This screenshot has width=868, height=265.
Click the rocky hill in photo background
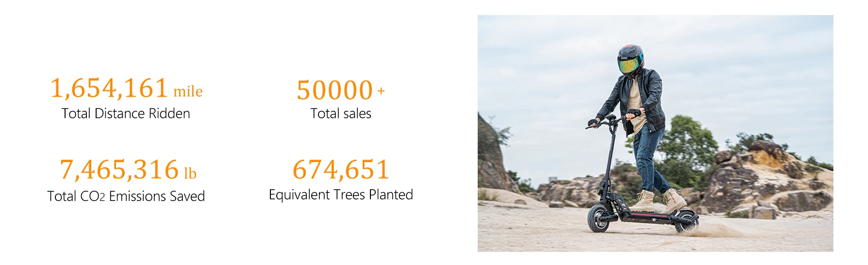click(x=767, y=180)
